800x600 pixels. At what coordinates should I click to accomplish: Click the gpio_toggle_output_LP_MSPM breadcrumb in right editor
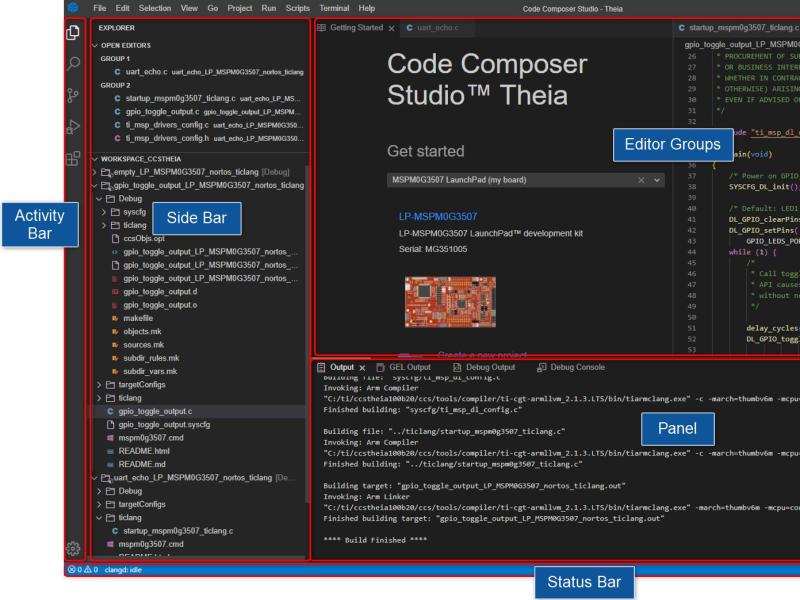(x=742, y=44)
